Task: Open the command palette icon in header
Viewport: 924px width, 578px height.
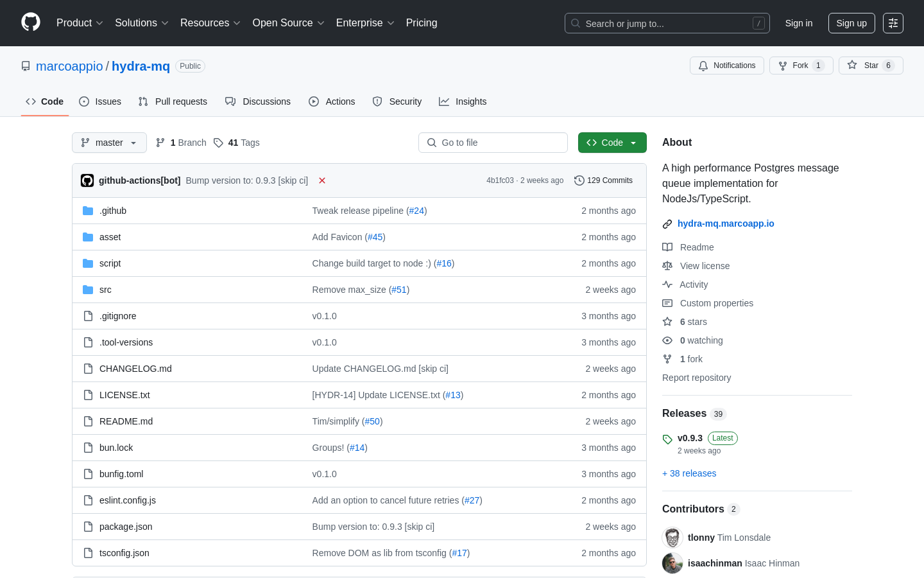Action: pyautogui.click(x=893, y=23)
